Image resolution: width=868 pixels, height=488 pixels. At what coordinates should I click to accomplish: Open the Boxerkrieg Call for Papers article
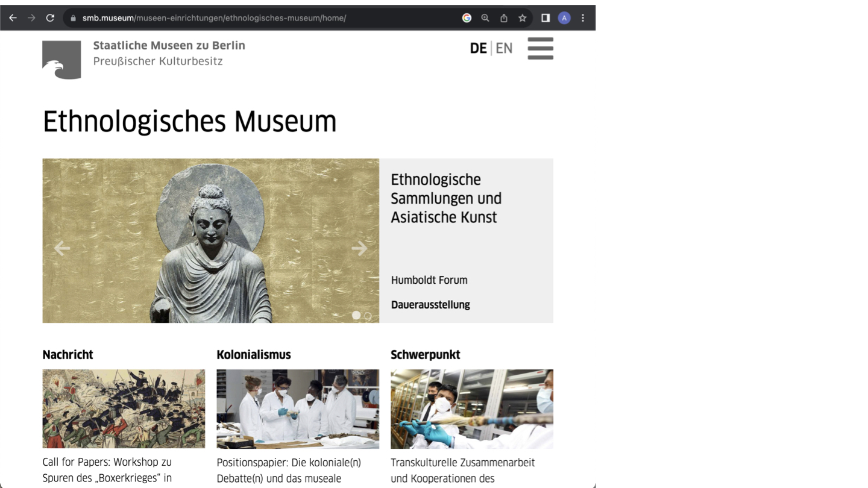pyautogui.click(x=107, y=470)
